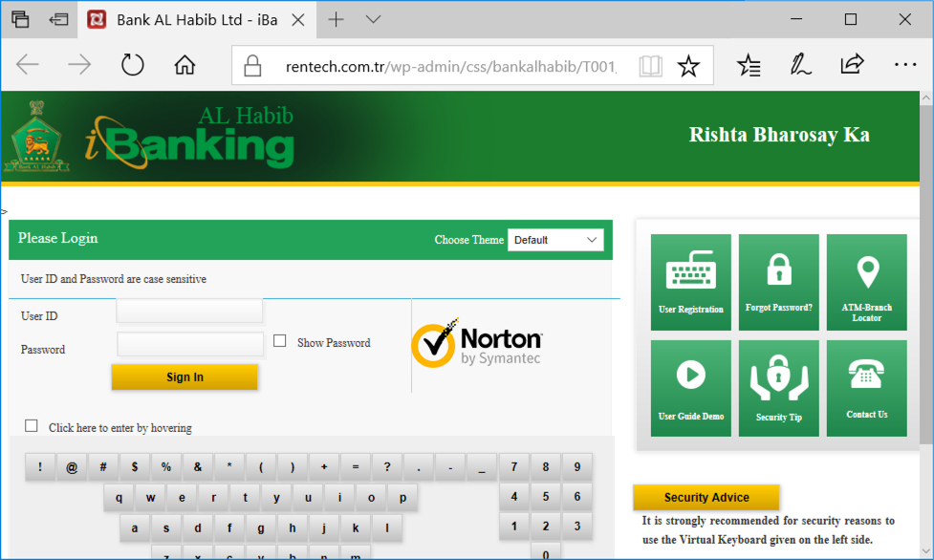
Task: Go forward in browser history
Action: pyautogui.click(x=79, y=65)
